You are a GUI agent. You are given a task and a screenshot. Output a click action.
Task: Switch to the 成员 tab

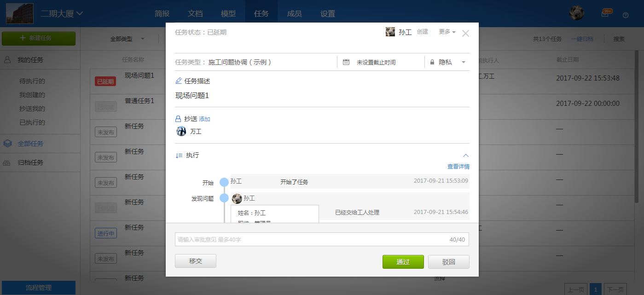294,14
